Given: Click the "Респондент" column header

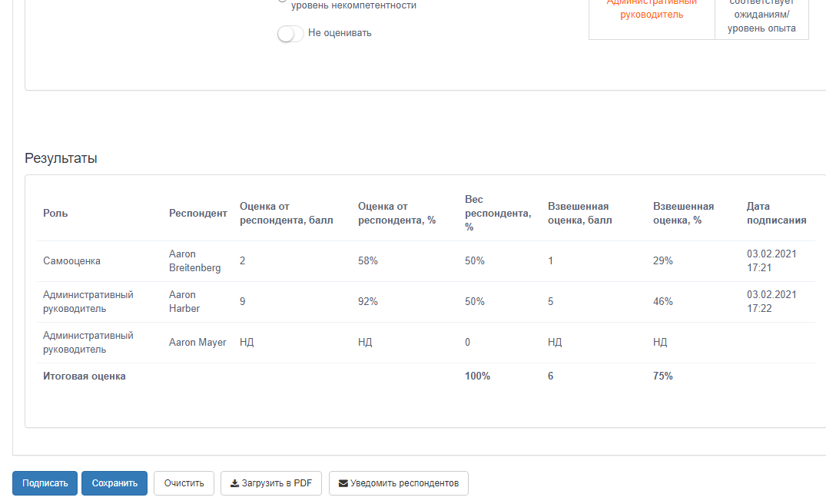Looking at the screenshot, I should pyautogui.click(x=198, y=214).
